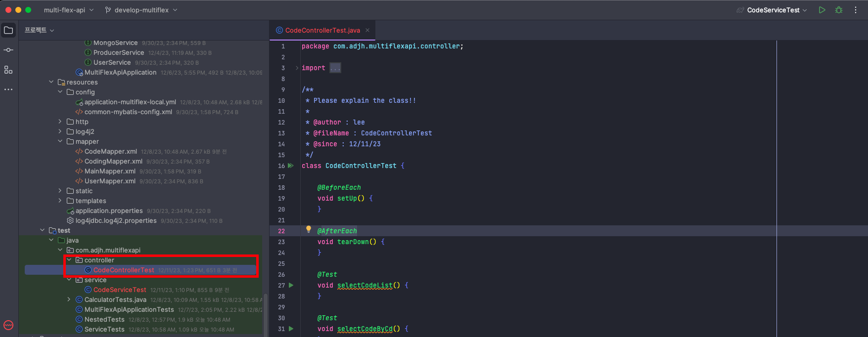Click the @BeforeEach annotation in editor
The width and height of the screenshot is (868, 337).
339,187
